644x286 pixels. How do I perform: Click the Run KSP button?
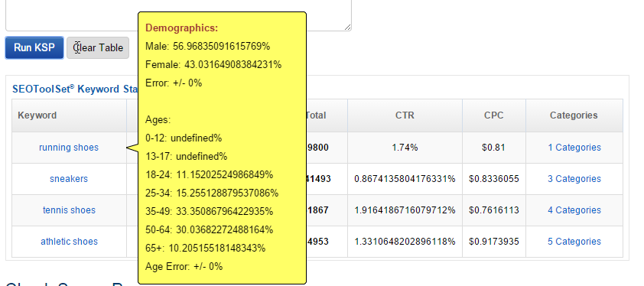(x=34, y=47)
